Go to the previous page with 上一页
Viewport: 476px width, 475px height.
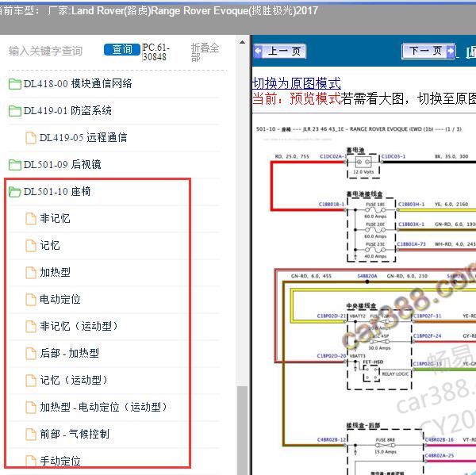279,51
